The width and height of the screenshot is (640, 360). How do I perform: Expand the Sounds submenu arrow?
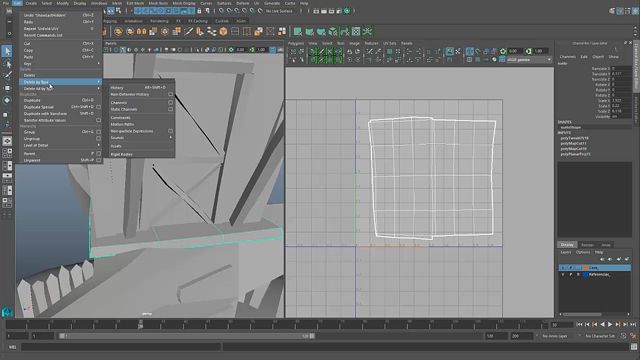[171, 138]
